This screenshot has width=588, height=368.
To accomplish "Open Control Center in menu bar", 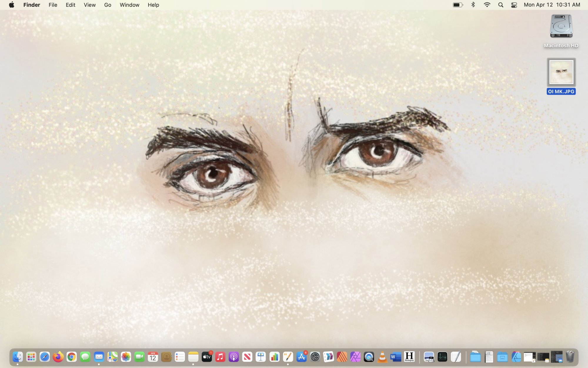I will (x=514, y=5).
